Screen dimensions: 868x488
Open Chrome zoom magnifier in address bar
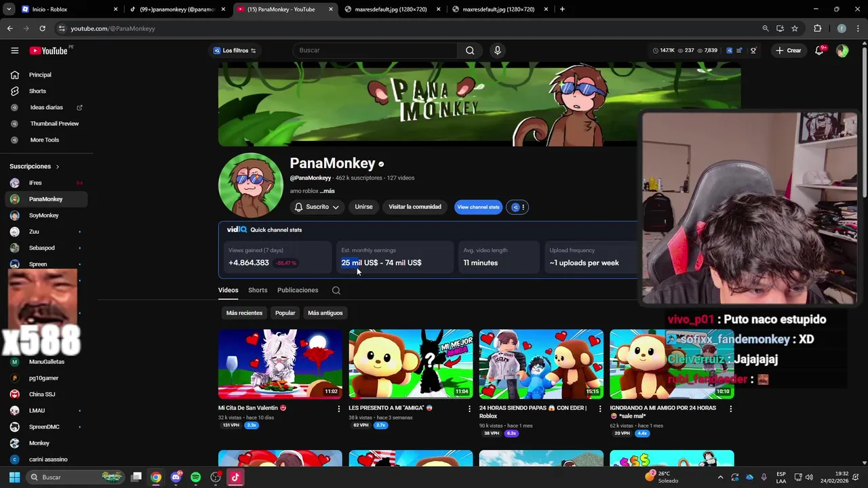pos(766,28)
